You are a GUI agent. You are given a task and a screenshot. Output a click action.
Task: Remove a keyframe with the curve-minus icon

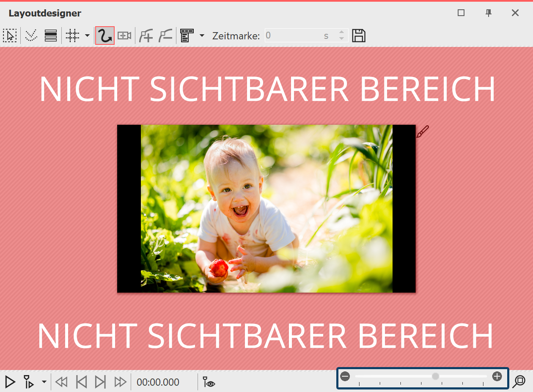(165, 36)
